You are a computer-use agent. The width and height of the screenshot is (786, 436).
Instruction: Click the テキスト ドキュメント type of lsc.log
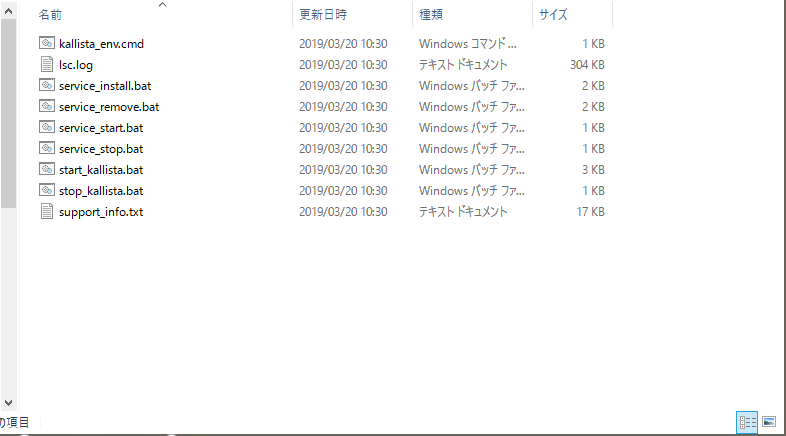pos(463,65)
